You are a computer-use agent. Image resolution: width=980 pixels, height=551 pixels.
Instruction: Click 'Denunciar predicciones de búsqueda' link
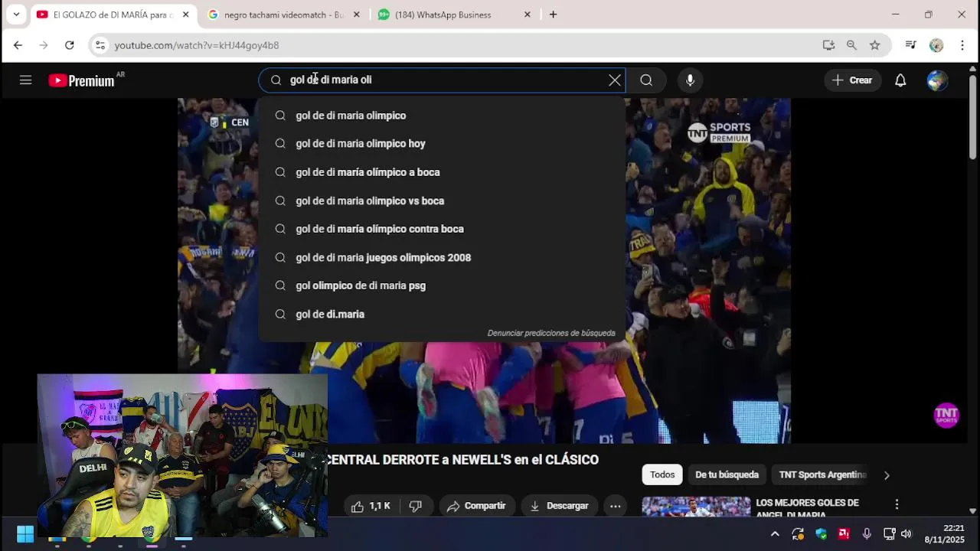pyautogui.click(x=551, y=333)
